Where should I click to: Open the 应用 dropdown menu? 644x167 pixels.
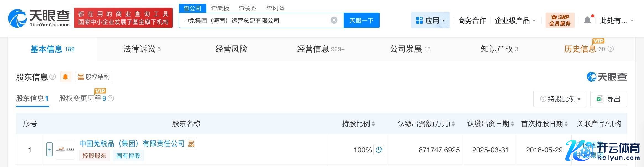[430, 20]
